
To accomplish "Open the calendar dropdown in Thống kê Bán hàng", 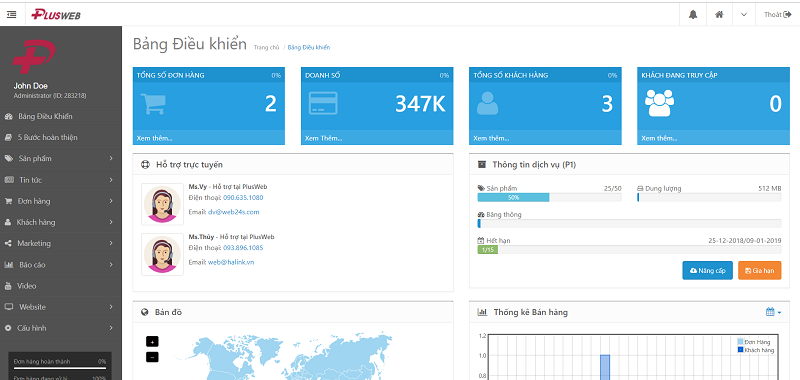I will click(x=773, y=312).
